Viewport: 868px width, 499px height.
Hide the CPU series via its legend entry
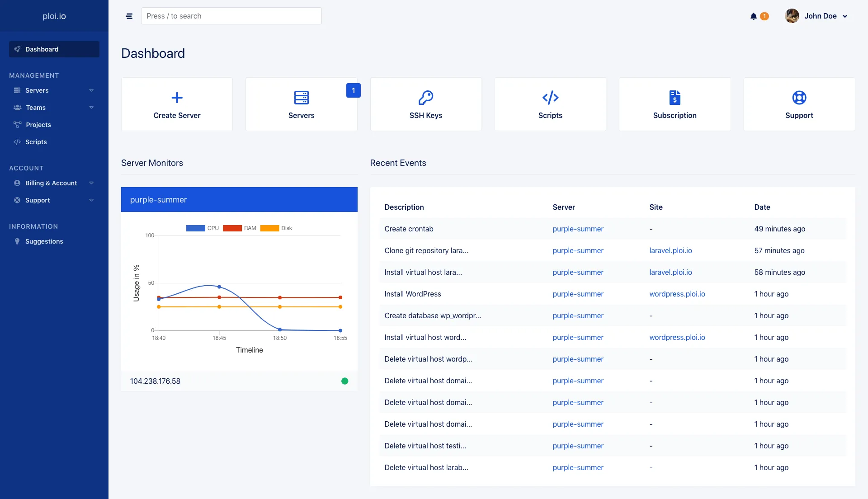coord(203,228)
